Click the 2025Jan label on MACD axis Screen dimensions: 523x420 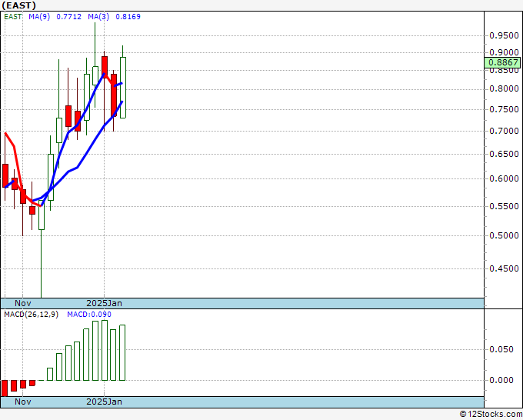pos(104,402)
